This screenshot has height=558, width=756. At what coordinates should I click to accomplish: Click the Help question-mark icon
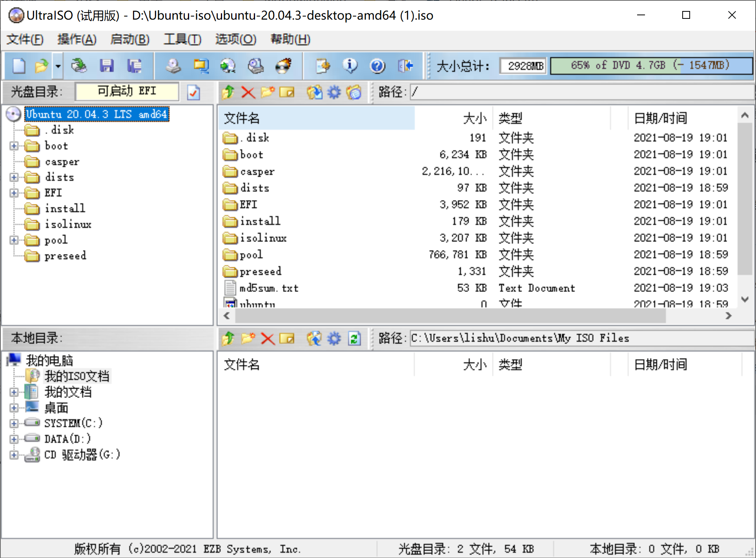[377, 66]
